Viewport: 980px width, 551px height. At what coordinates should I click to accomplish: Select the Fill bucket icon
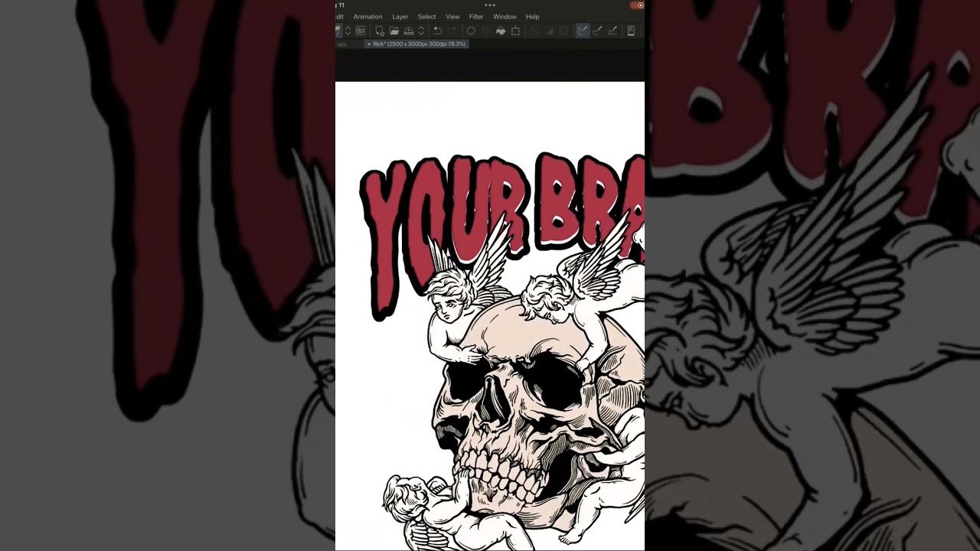pos(501,31)
